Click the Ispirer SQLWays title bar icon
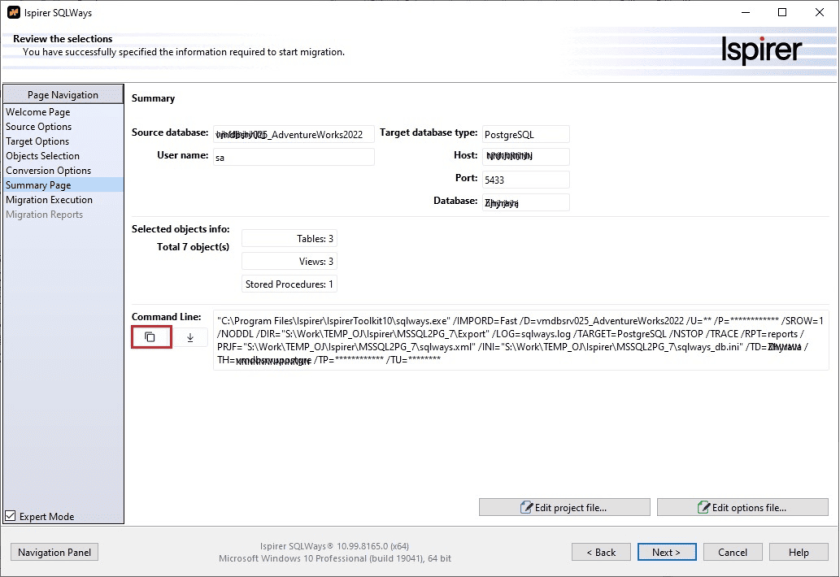 coord(12,12)
